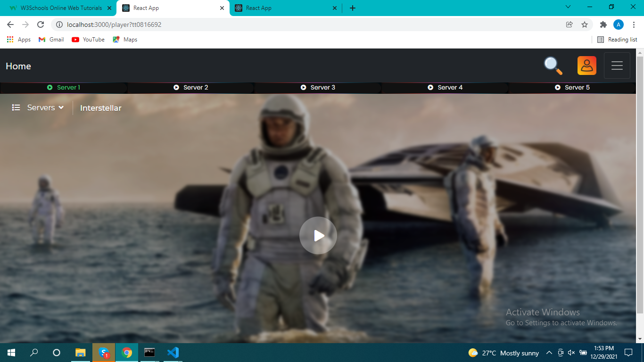Play the Interstellar video

[x=318, y=236]
